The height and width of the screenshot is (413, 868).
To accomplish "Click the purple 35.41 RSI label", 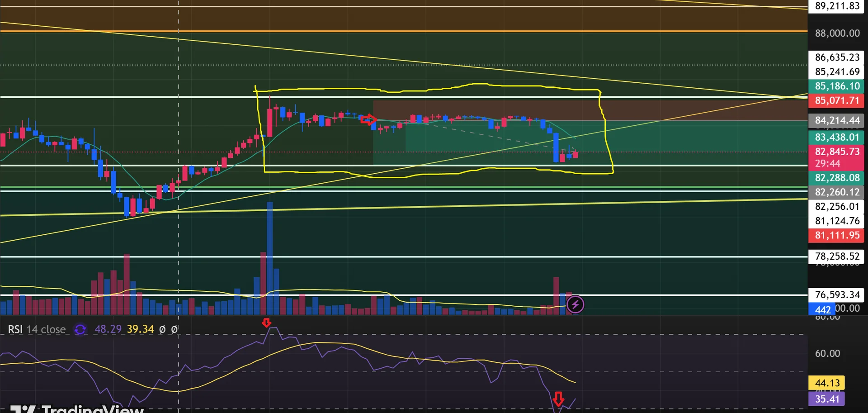I will coord(827,399).
